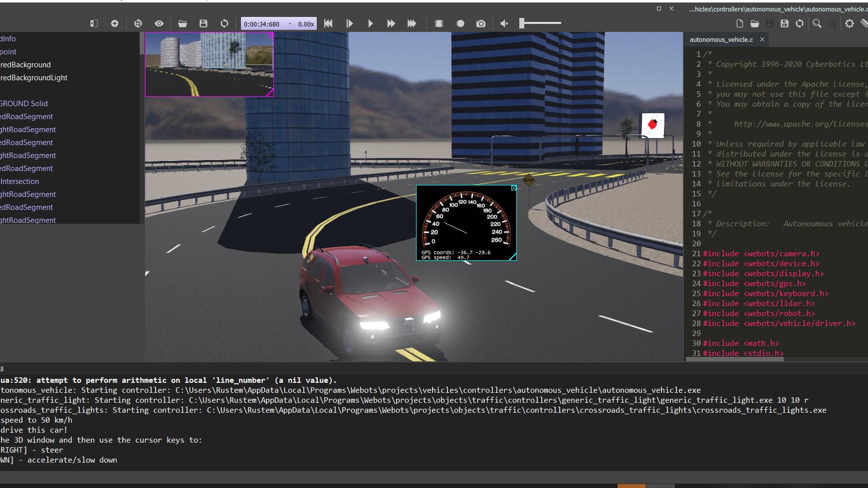Restore the viewpoint with the circular arrows icon
Screen dimensions: 868x488
(x=138, y=23)
